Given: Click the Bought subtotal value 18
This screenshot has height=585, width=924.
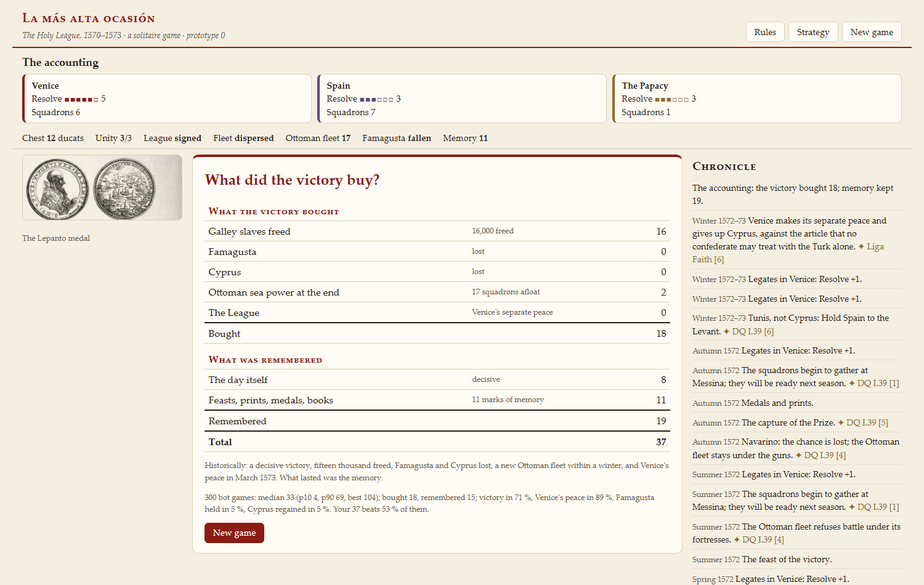Looking at the screenshot, I should (x=661, y=333).
